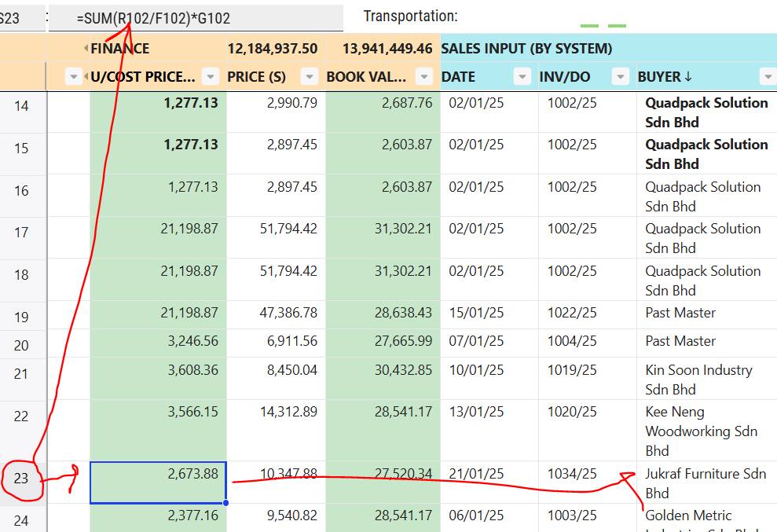Click the FINANCE group header cell
This screenshot has height=532, width=777.
pyautogui.click(x=158, y=48)
